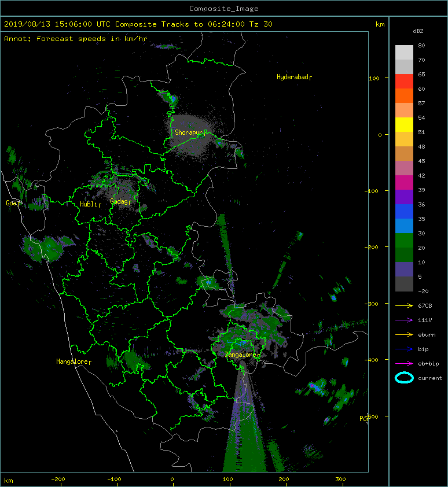Screen dimensions: 448x487
Task: Pick the pink swatch below label 45
Action: click(404, 168)
